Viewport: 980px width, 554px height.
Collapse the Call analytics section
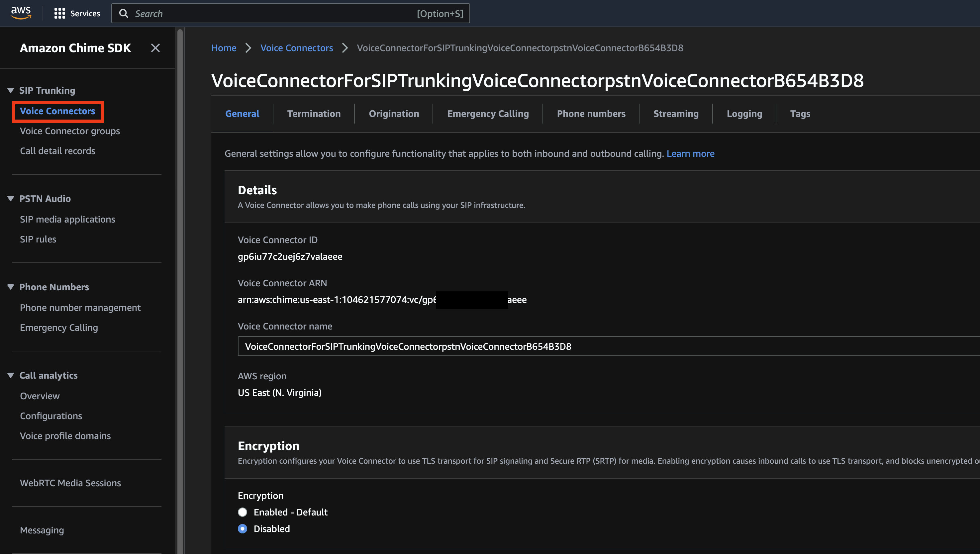(11, 375)
